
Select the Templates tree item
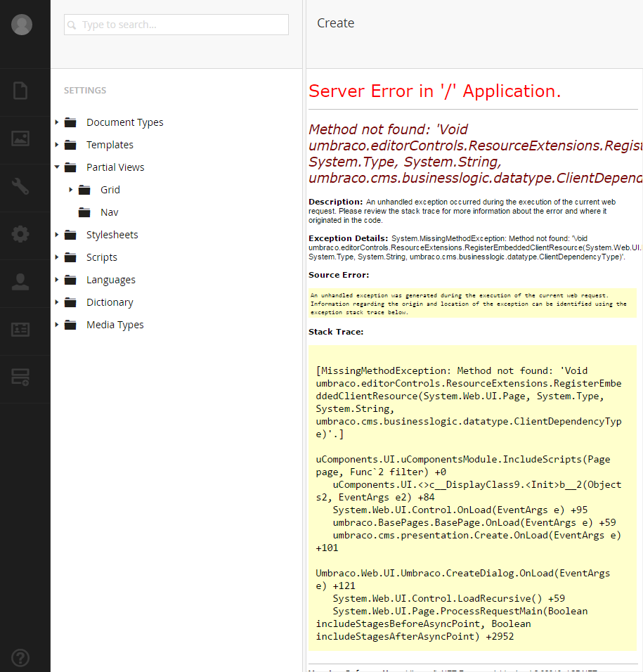tap(110, 145)
